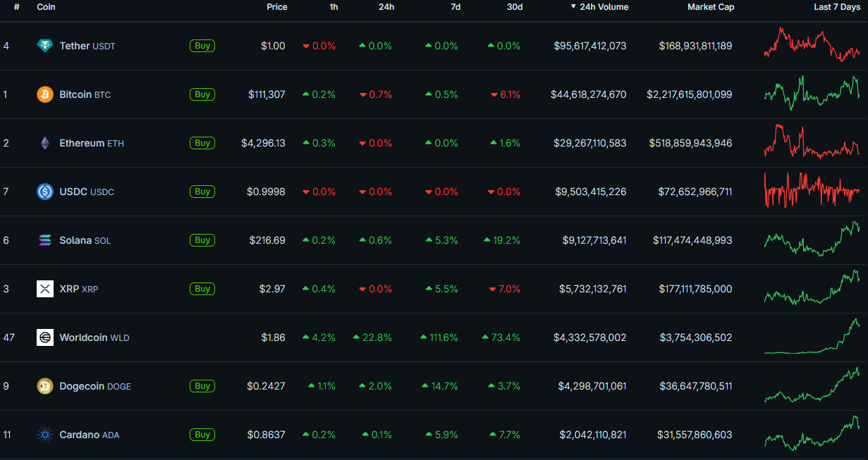Image resolution: width=868 pixels, height=460 pixels.
Task: Click Worldcoin's 24h change 22.8%
Action: pos(372,337)
